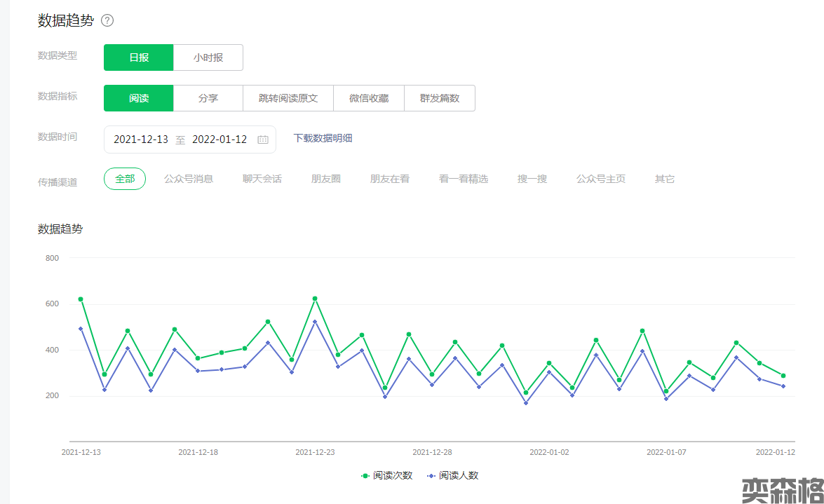Image resolution: width=824 pixels, height=504 pixels.
Task: Filter channel by 公众号消息
Action: point(189,179)
